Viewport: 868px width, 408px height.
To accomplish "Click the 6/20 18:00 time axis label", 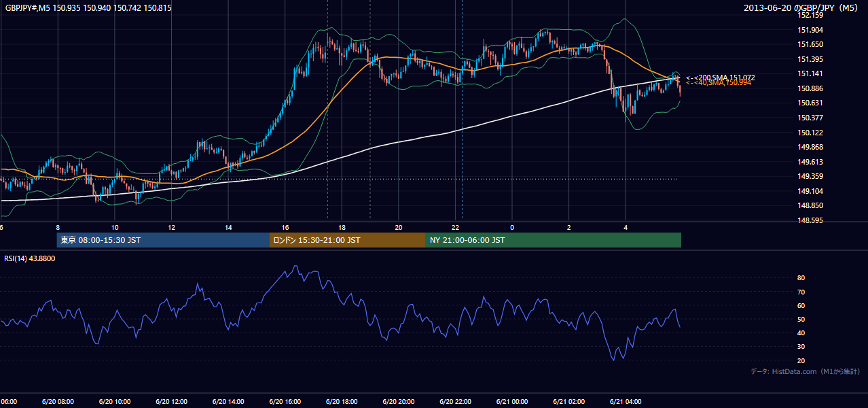I will pos(342,402).
